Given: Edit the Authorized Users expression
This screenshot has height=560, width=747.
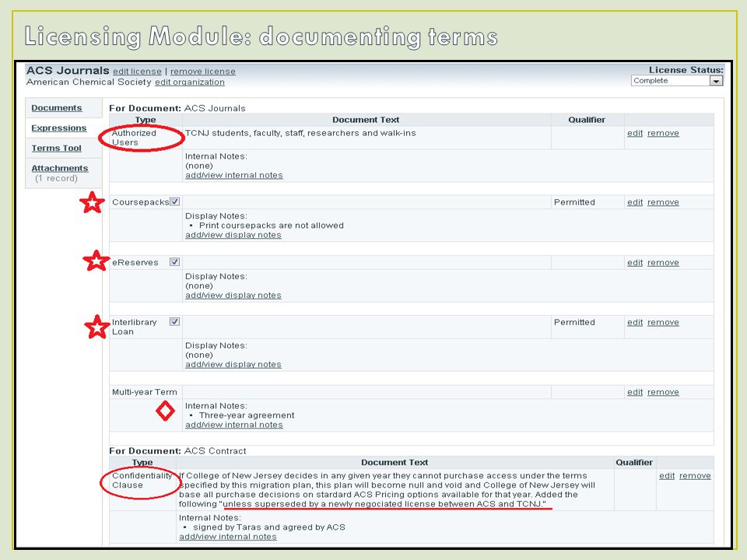Looking at the screenshot, I should click(635, 133).
